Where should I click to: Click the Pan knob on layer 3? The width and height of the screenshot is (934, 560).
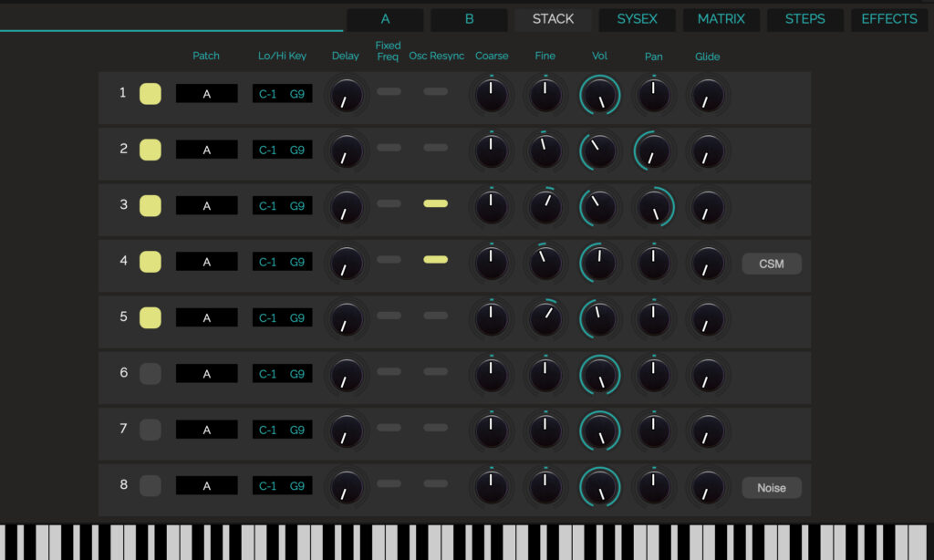click(x=655, y=207)
